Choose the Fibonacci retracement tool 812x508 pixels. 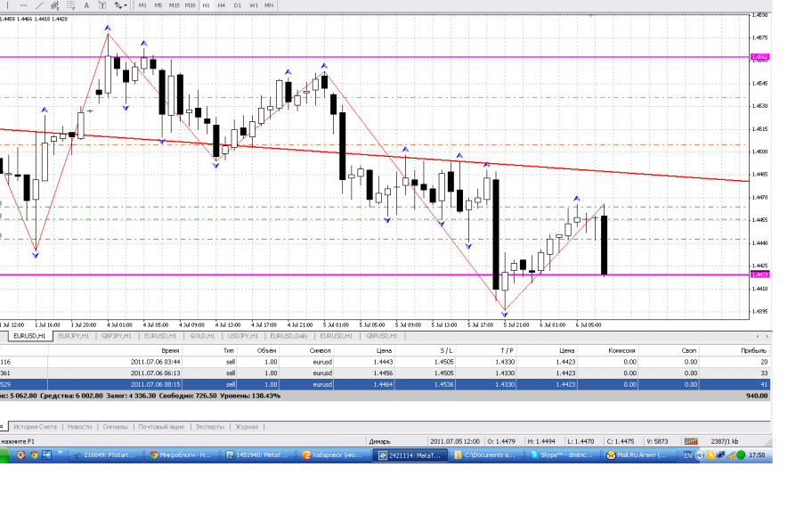coord(73,5)
